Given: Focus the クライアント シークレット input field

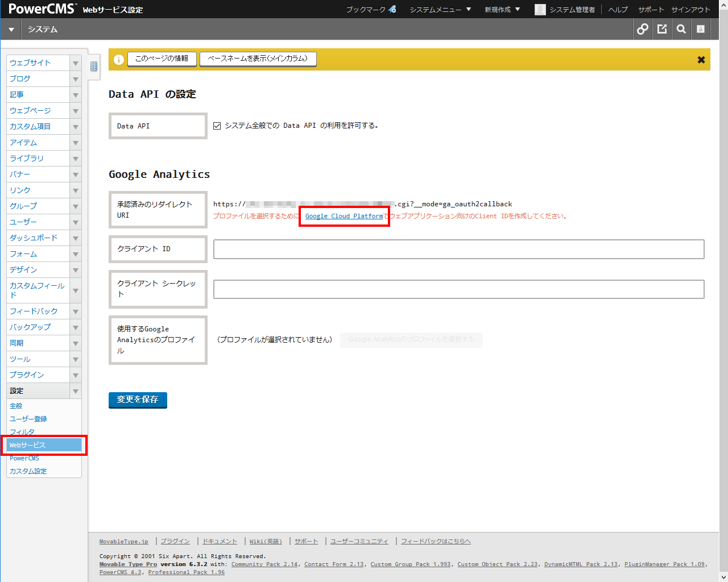Looking at the screenshot, I should pyautogui.click(x=458, y=289).
